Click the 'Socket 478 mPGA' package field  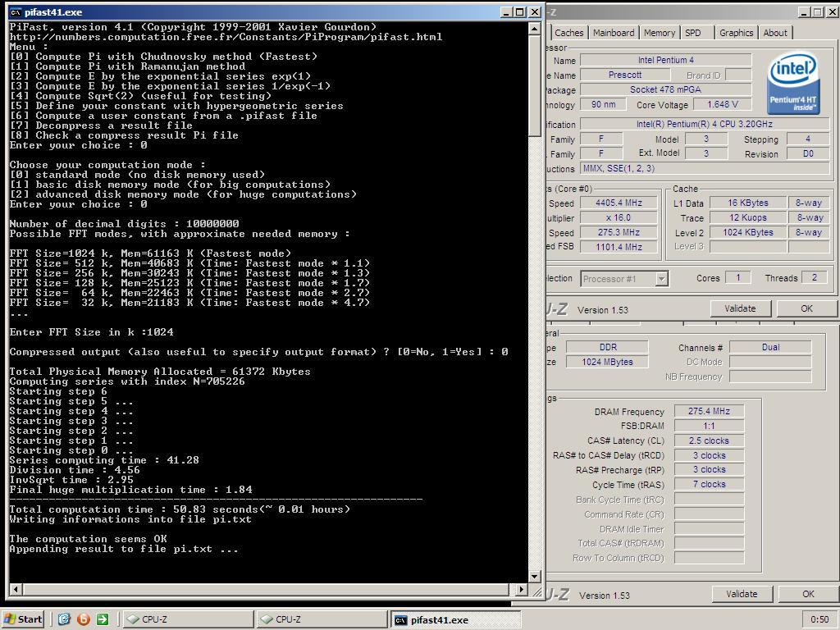coord(666,89)
